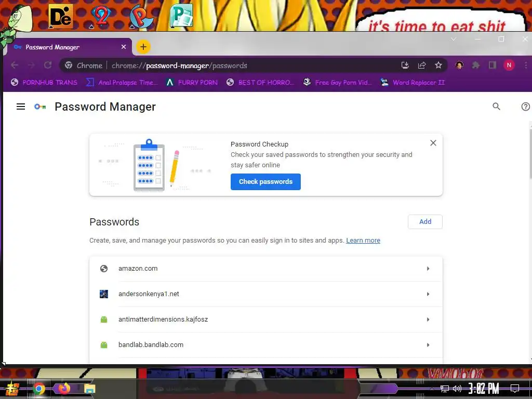This screenshot has height=399, width=532.
Task: Open the Password Manager hamburger menu
Action: [x=21, y=107]
